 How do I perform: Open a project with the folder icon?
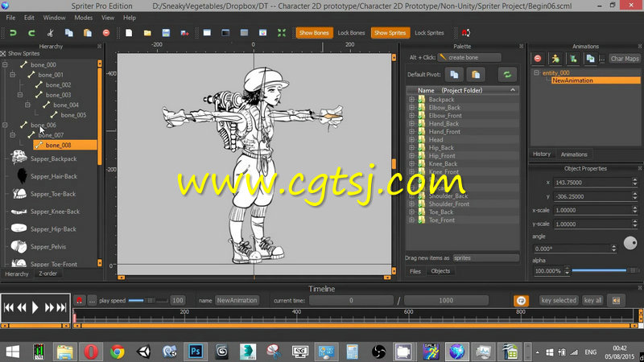[147, 33]
